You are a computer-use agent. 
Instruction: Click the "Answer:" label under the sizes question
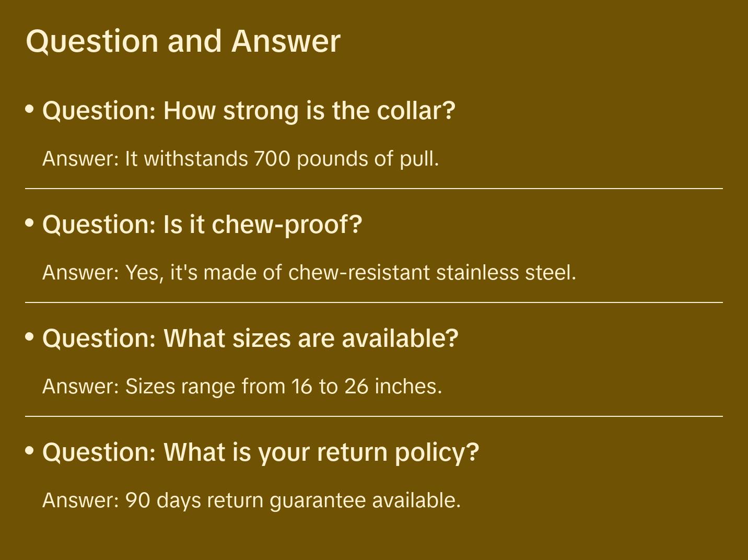point(81,387)
